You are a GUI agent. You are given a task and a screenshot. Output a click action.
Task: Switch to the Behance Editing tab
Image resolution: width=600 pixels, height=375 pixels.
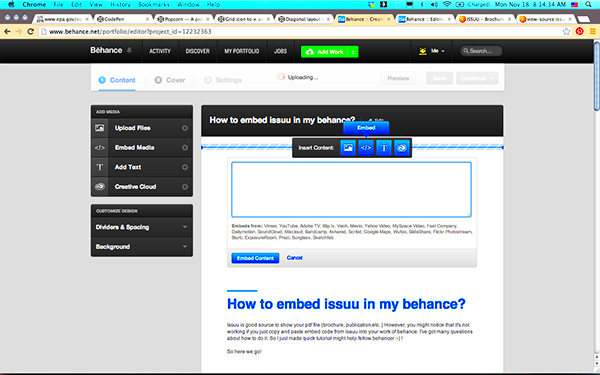pyautogui.click(x=424, y=19)
